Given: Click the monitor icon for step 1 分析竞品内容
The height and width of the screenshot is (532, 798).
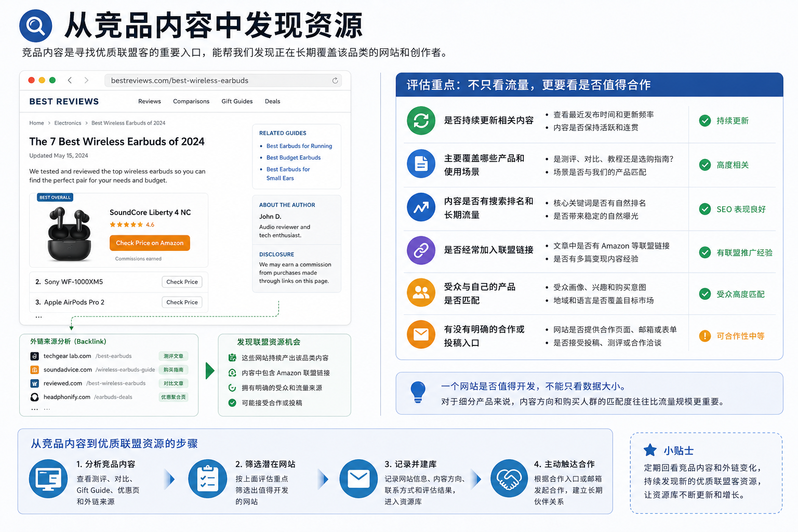Looking at the screenshot, I should click(x=48, y=479).
